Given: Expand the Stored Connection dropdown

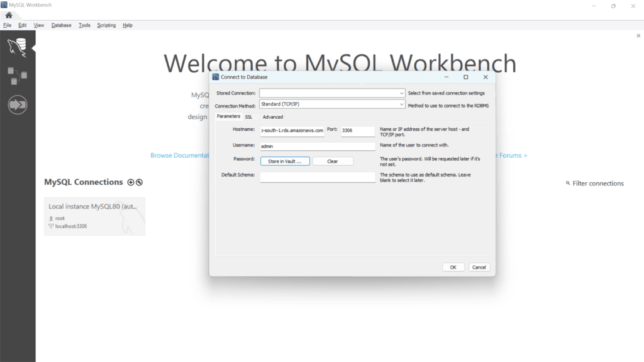Looking at the screenshot, I should [x=401, y=93].
